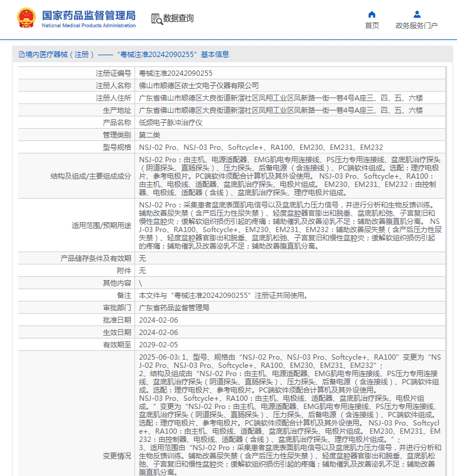Click National Medical Products Administration subtitle
Image resolution: width=457 pixels, height=476 pixels.
coord(89,25)
